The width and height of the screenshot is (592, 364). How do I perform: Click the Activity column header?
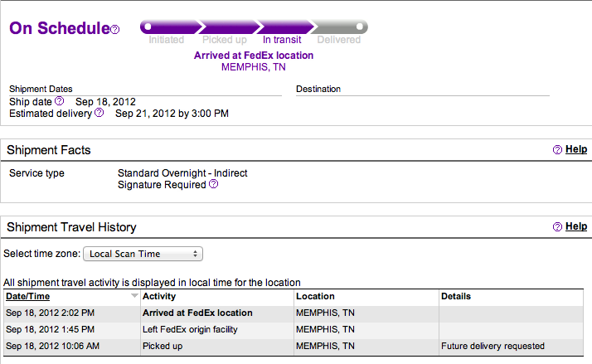tap(159, 296)
